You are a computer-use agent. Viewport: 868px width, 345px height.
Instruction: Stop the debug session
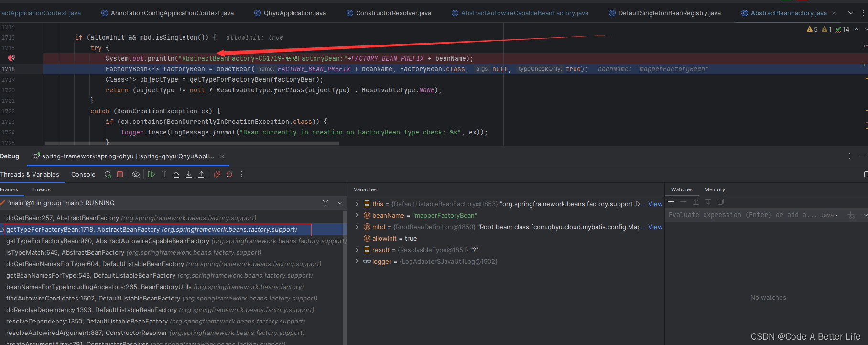(120, 175)
